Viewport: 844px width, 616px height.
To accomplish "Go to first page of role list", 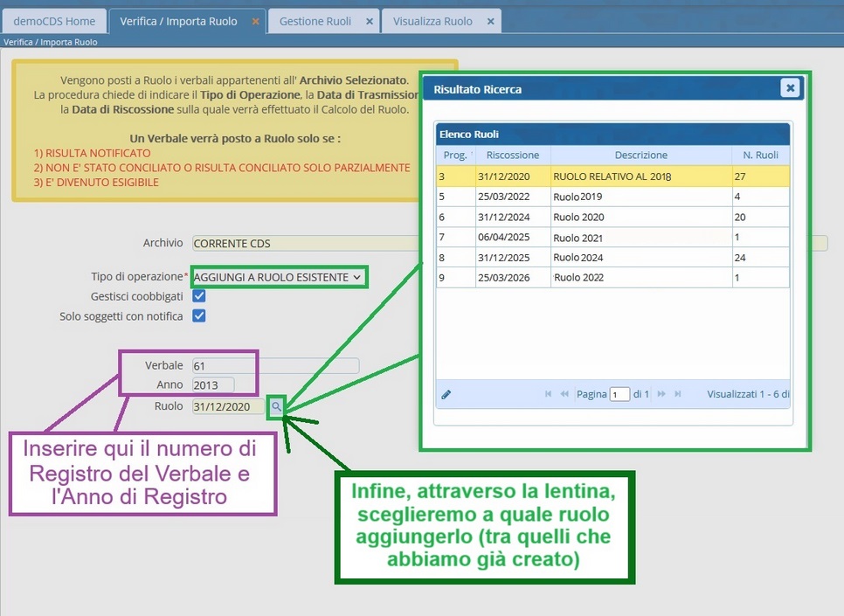I will [x=549, y=394].
